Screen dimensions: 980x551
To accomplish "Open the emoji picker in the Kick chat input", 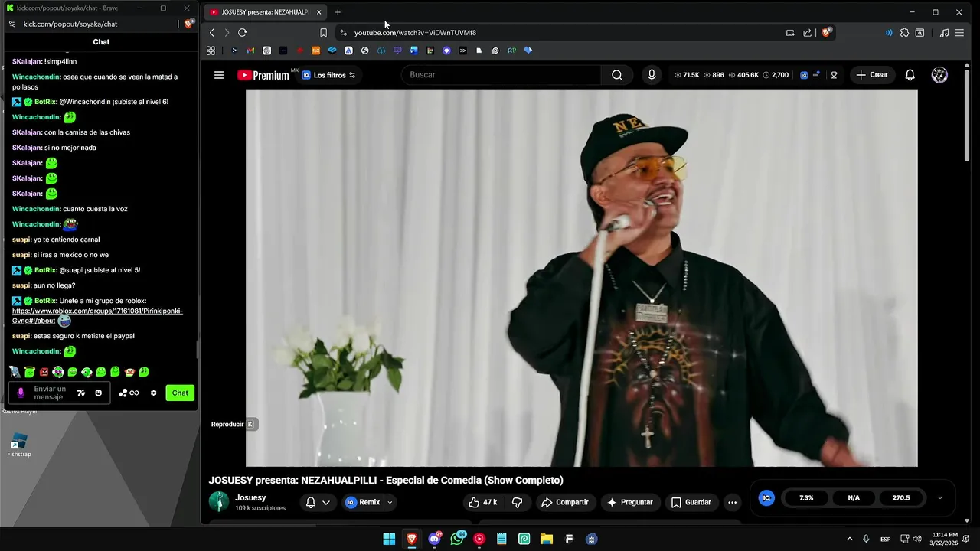I will coord(98,393).
